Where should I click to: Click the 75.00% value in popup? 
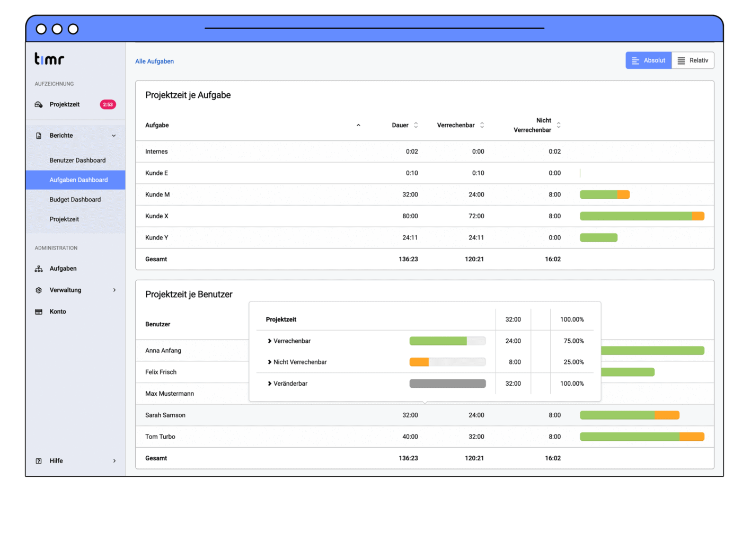(x=573, y=341)
